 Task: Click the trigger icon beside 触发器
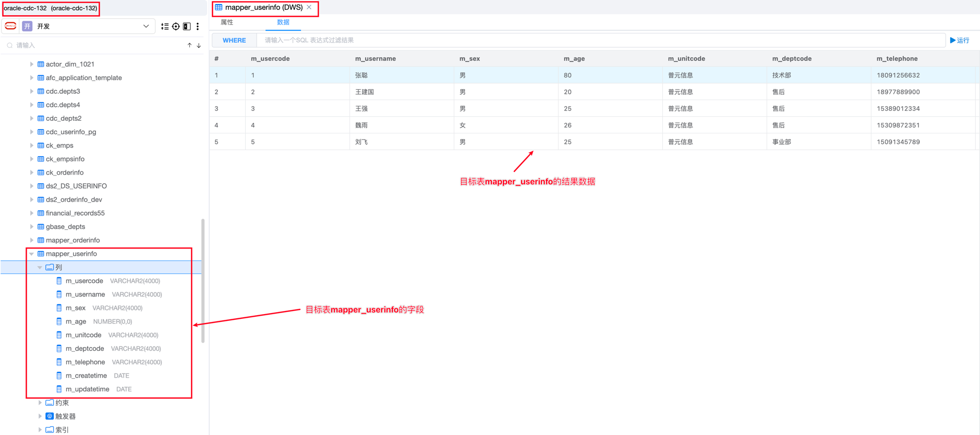point(50,416)
